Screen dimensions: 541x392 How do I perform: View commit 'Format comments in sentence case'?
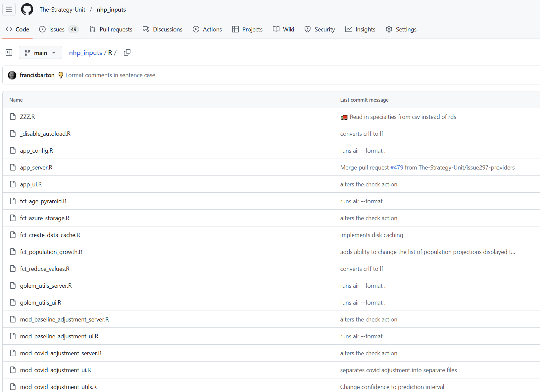[110, 75]
